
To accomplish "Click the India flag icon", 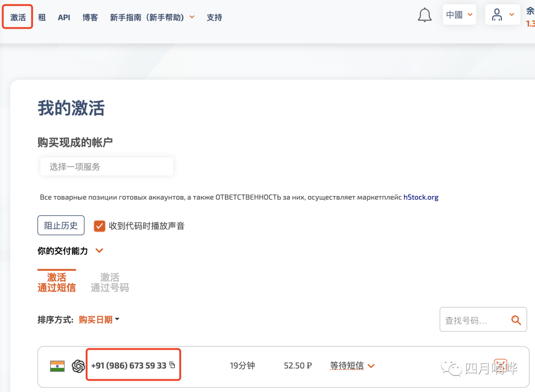I will (57, 366).
